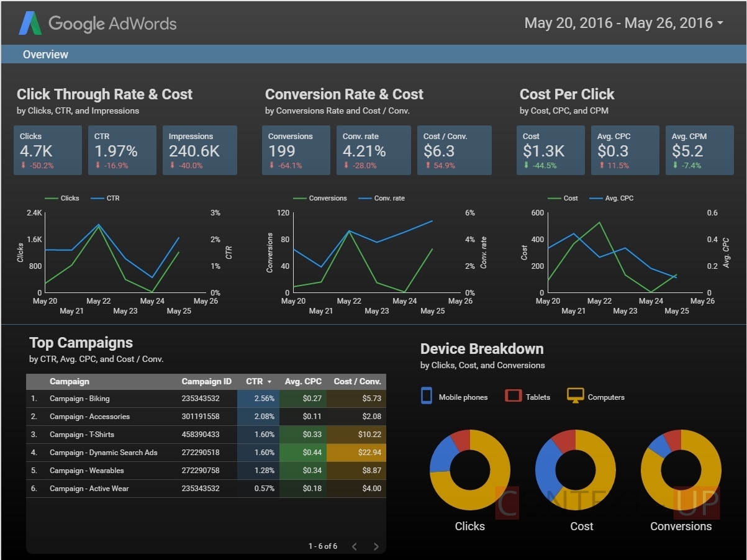The width and height of the screenshot is (747, 560).
Task: Click the 0.57% CTR cell
Action: click(258, 489)
